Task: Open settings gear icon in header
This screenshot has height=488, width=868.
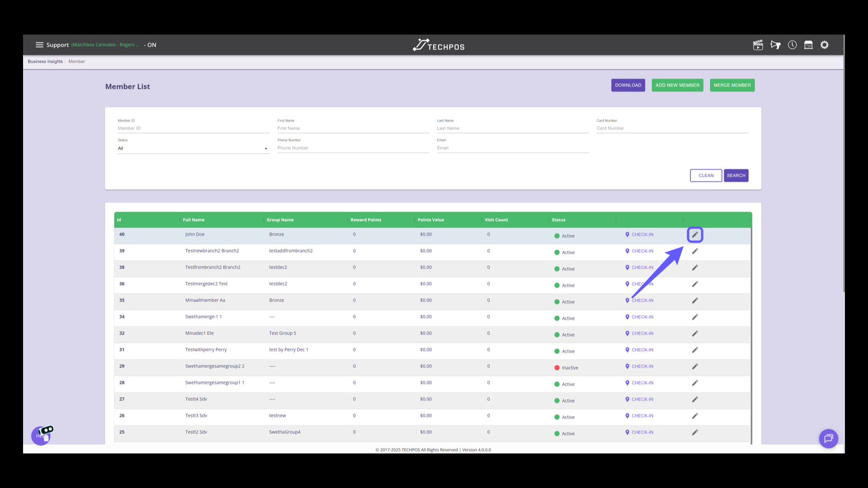Action: point(825,45)
